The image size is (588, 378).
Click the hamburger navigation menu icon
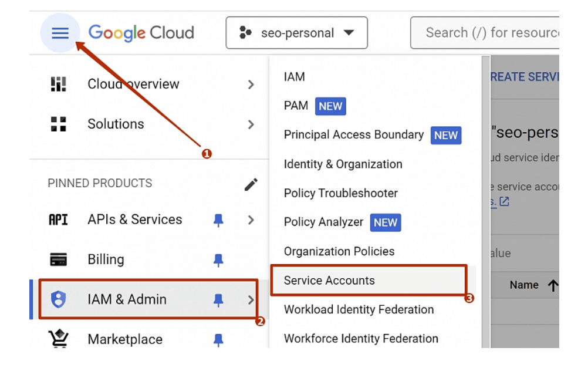tap(60, 33)
